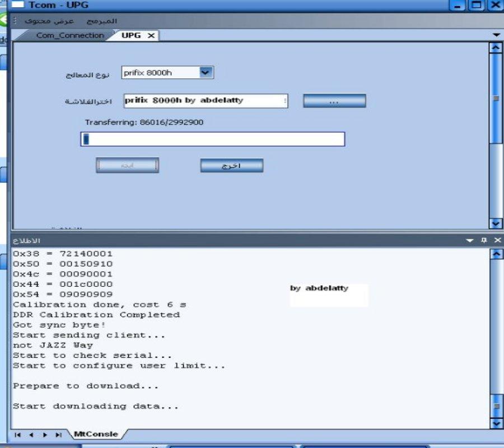Select the UPG tab
Viewport: 504px width, 448px height.
tap(131, 35)
